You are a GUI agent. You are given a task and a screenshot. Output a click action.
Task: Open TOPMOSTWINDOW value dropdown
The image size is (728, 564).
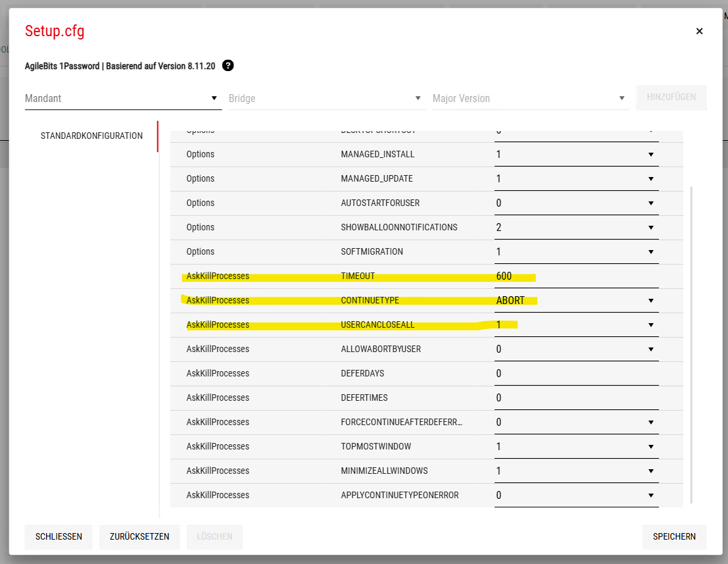(x=576, y=447)
